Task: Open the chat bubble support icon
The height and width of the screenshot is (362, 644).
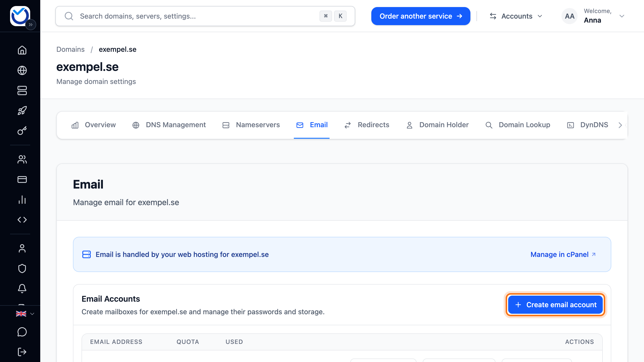Action: coord(22,332)
